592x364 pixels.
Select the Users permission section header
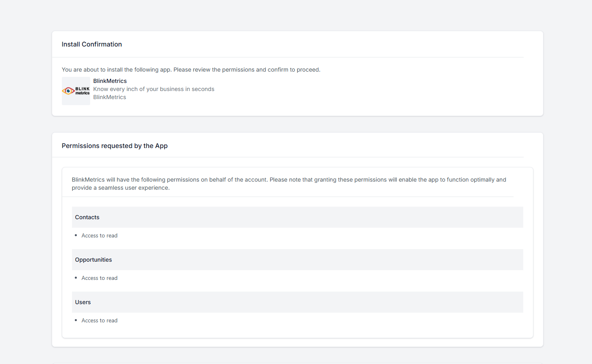coord(297,302)
